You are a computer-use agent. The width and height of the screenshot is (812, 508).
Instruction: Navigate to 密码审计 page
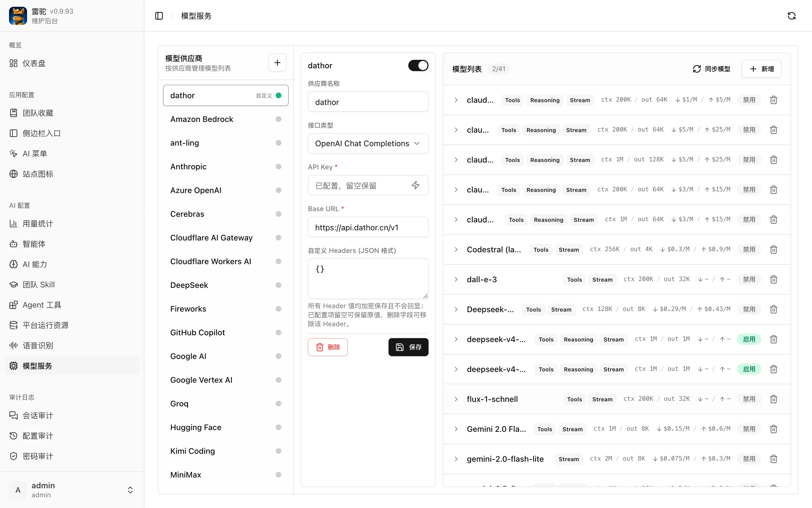pos(72,456)
